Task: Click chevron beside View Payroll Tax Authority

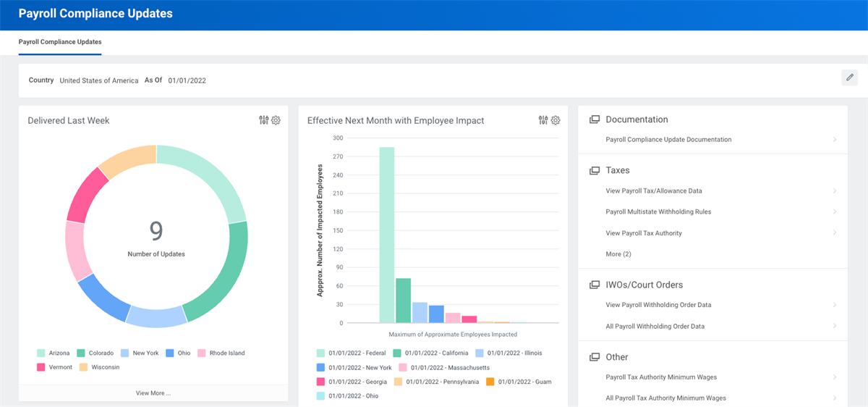Action: click(835, 233)
